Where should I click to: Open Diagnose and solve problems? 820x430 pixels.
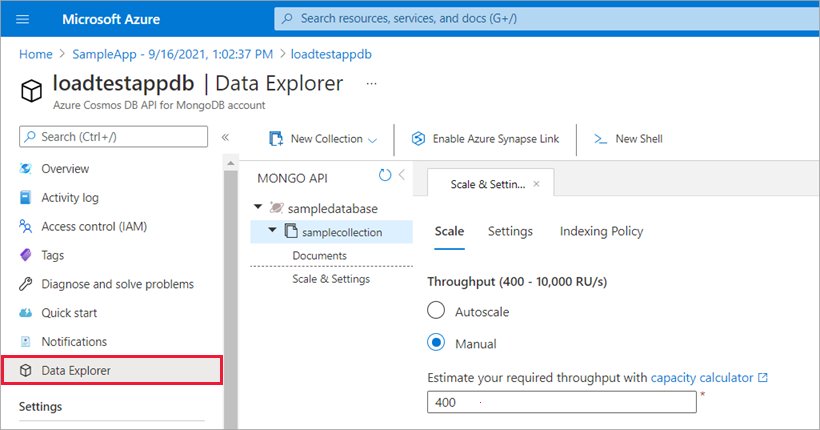click(117, 284)
